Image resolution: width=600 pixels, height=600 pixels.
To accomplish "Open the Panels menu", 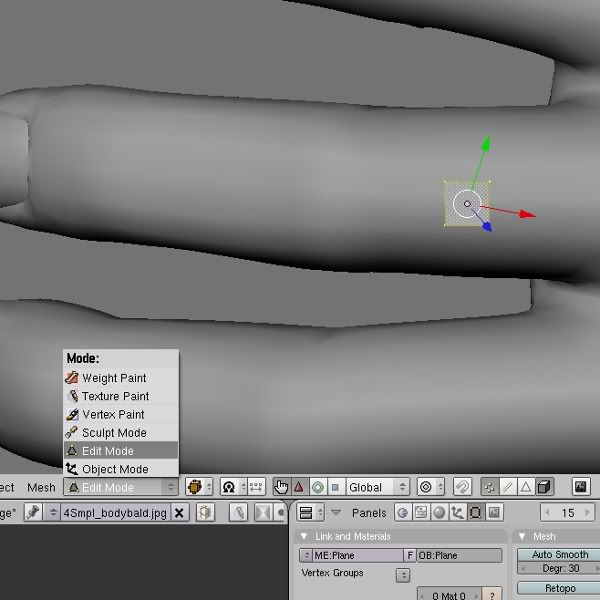I will pos(369,513).
